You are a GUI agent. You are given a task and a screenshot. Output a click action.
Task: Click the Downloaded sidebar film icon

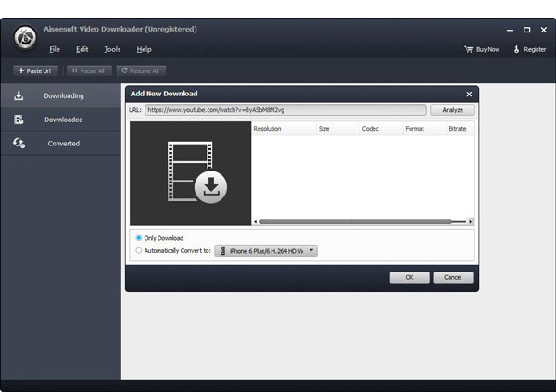pyautogui.click(x=19, y=120)
